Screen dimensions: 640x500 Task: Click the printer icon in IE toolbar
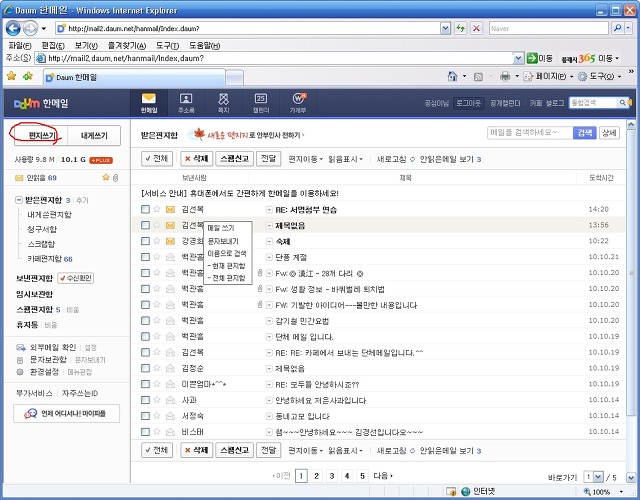pos(506,76)
